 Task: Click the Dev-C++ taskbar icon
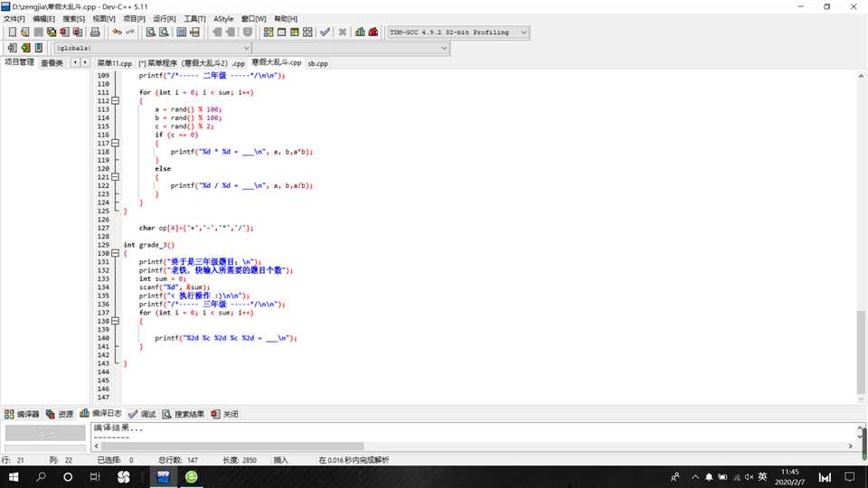(x=164, y=477)
